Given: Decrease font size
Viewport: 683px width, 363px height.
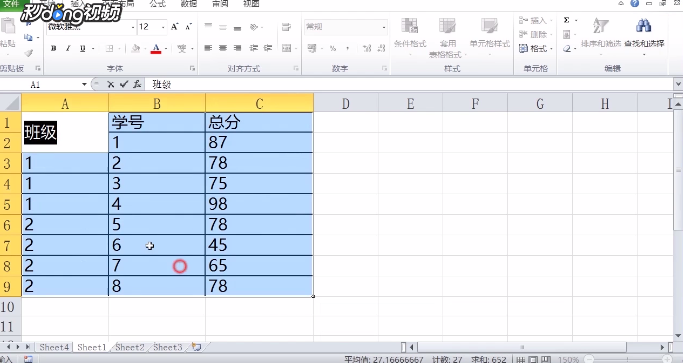Looking at the screenshot, I should click(x=188, y=27).
